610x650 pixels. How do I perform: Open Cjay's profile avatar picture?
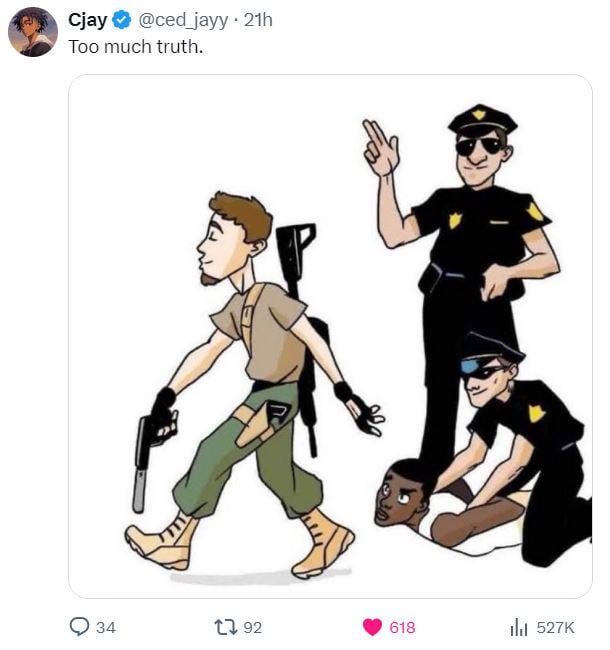33,32
